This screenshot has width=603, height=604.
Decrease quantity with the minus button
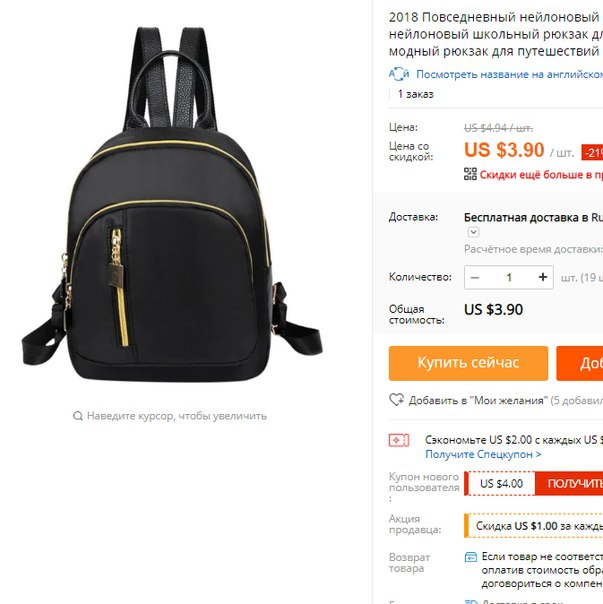click(x=475, y=277)
